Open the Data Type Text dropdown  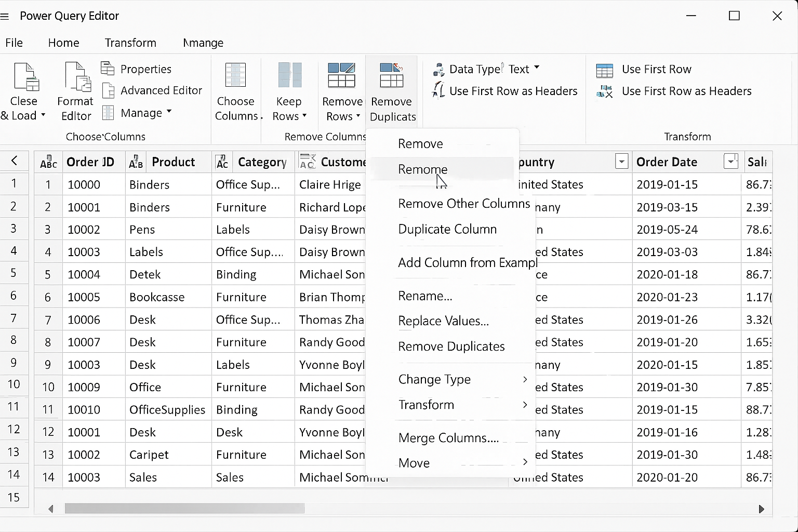coord(537,68)
